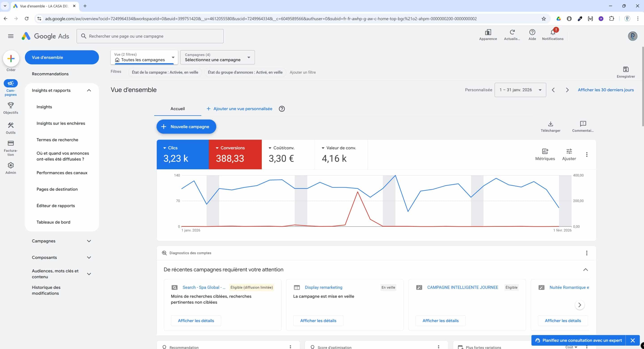Image resolution: width=644 pixels, height=349 pixels.
Task: Open the Diagnostics des comptes overflow menu
Action: 587,253
